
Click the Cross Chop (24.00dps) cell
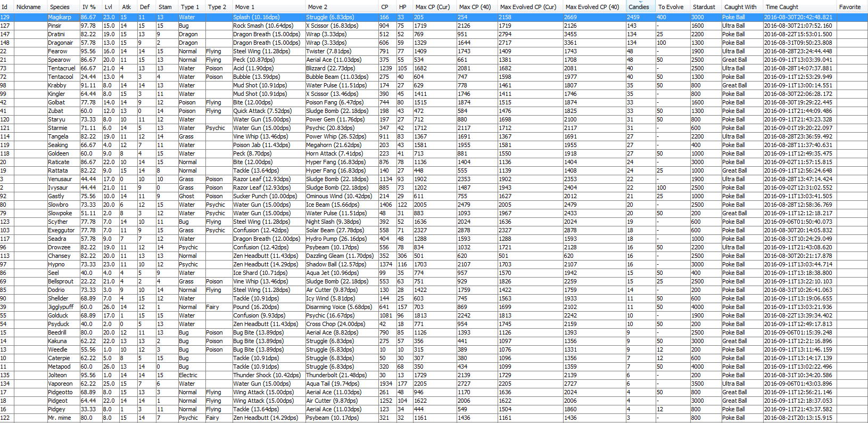click(x=341, y=324)
